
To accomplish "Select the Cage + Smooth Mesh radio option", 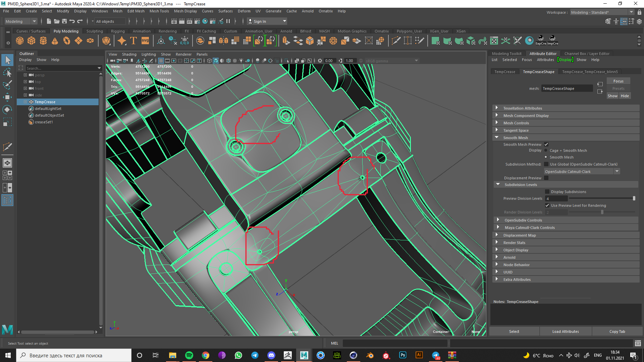I will click(546, 150).
